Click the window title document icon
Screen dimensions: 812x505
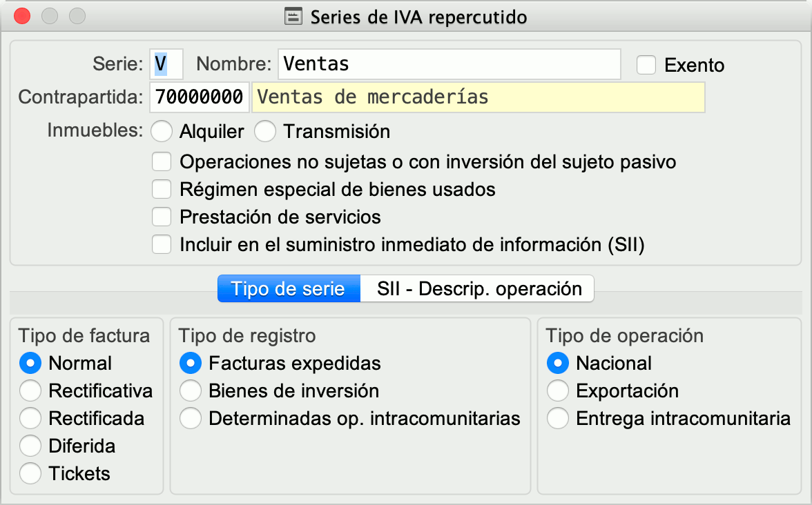(x=293, y=17)
